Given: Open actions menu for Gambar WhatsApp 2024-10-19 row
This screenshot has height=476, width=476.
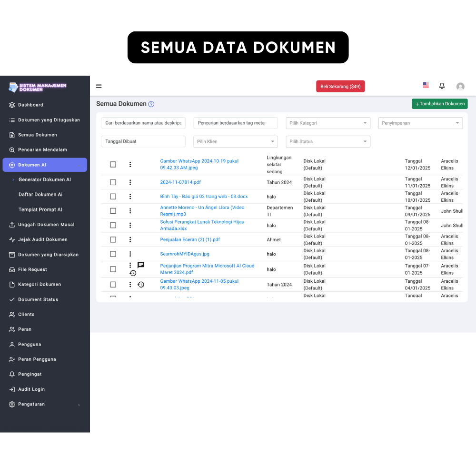Looking at the screenshot, I should tap(130, 164).
